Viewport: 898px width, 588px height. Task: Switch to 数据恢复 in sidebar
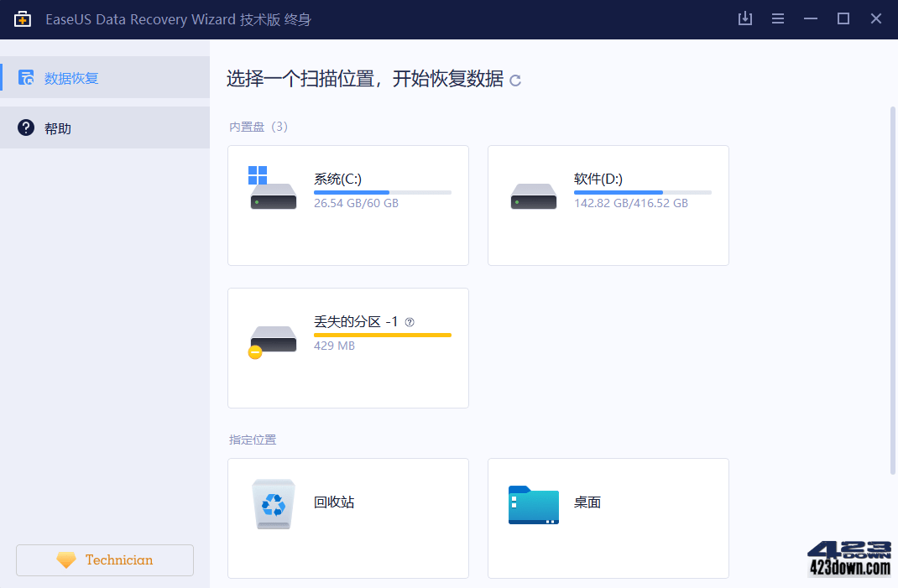pyautogui.click(x=70, y=76)
